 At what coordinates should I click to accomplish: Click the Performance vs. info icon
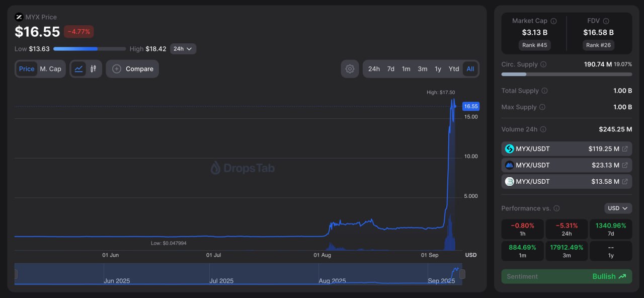pos(556,208)
